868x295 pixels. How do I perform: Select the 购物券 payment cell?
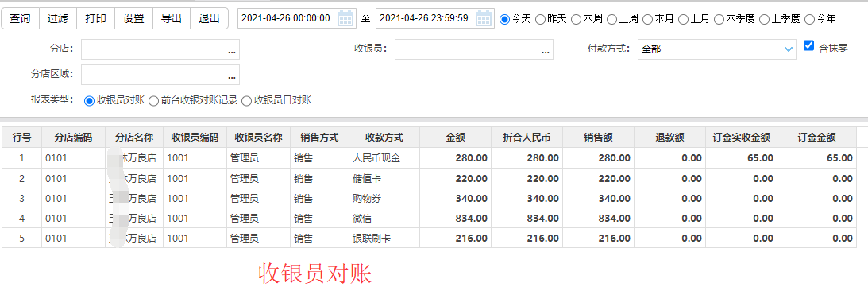(x=384, y=199)
